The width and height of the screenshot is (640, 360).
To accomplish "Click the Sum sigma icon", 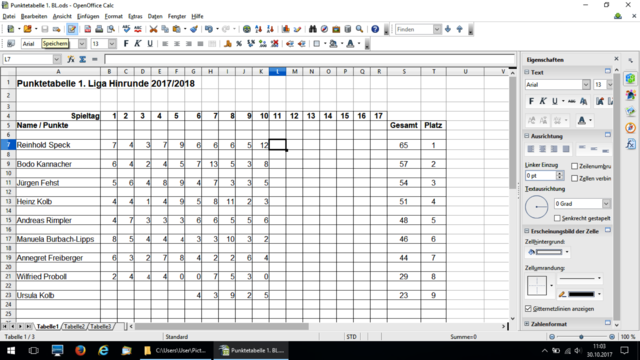I will coord(82,60).
